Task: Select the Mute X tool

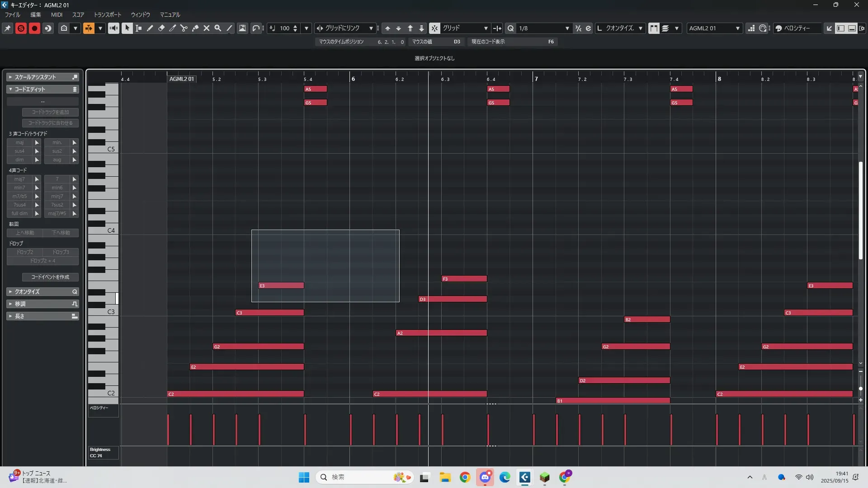Action: [x=207, y=28]
